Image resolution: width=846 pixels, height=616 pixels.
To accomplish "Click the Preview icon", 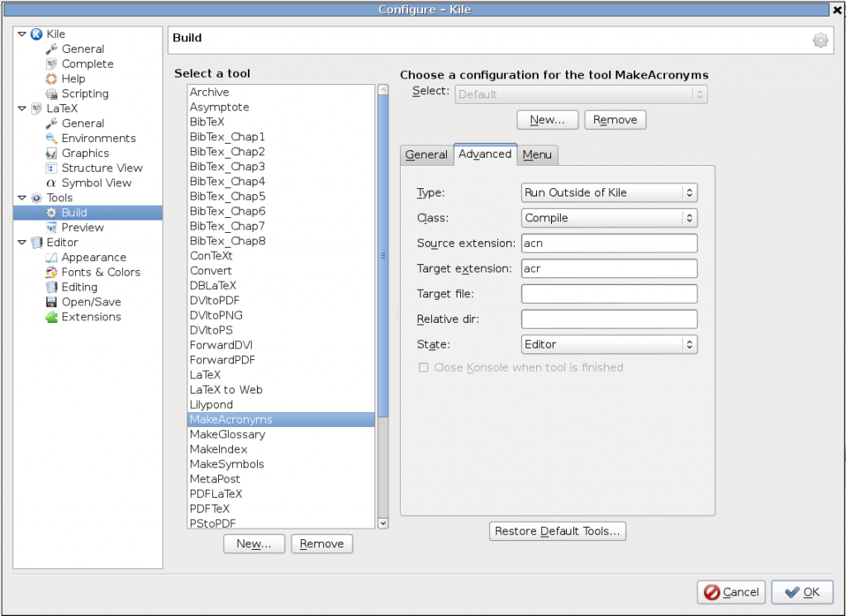I will pos(51,227).
